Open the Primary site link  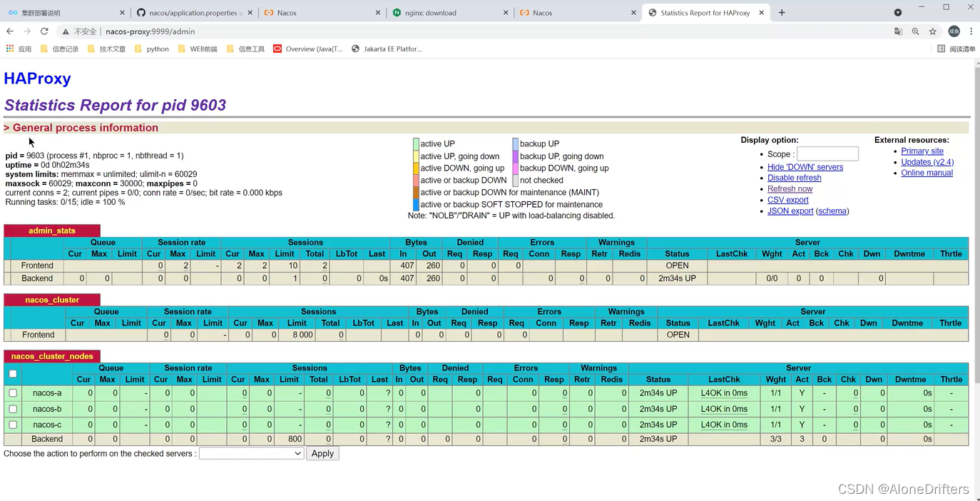[x=922, y=151]
